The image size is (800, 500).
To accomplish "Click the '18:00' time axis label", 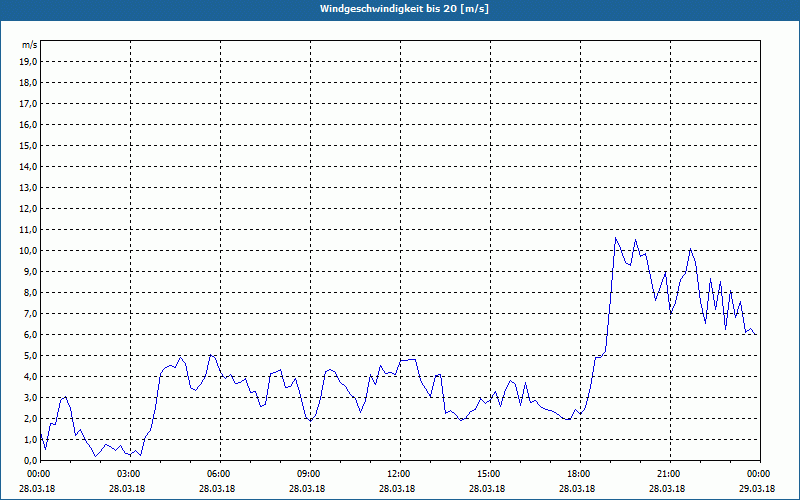I will coord(581,474).
